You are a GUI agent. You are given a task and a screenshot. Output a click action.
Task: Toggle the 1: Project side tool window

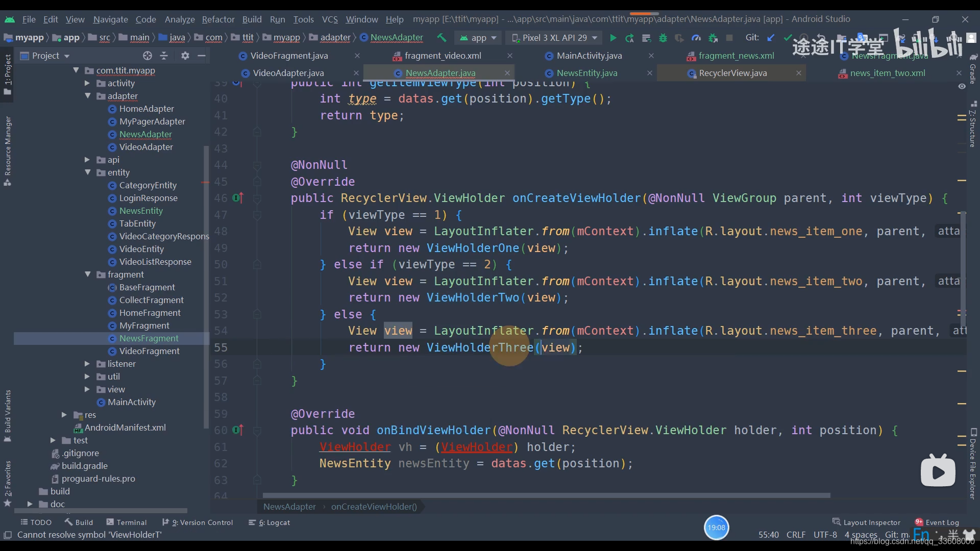7,74
